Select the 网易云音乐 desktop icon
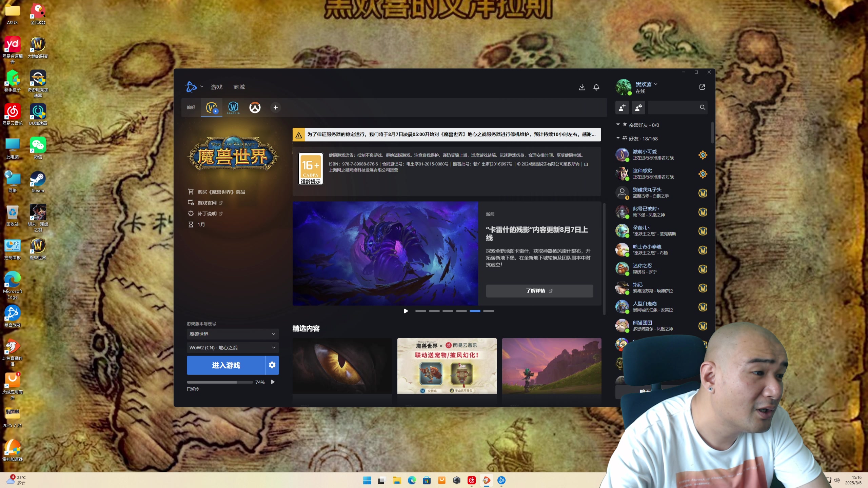 pyautogui.click(x=13, y=115)
